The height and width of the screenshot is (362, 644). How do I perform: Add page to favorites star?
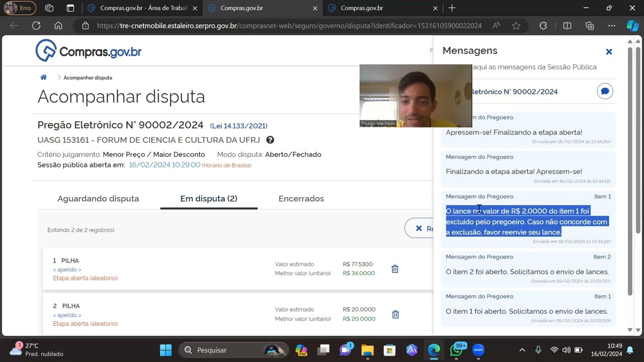(x=516, y=26)
